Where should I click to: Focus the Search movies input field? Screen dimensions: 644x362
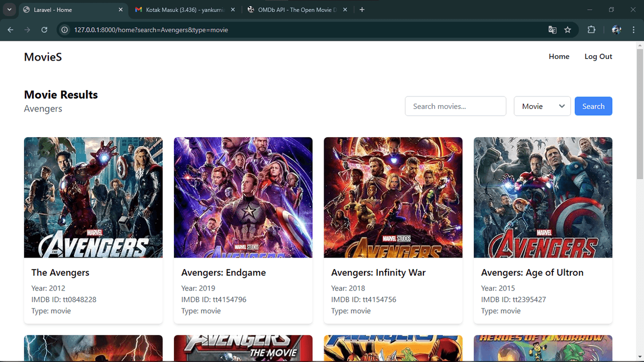pyautogui.click(x=455, y=106)
